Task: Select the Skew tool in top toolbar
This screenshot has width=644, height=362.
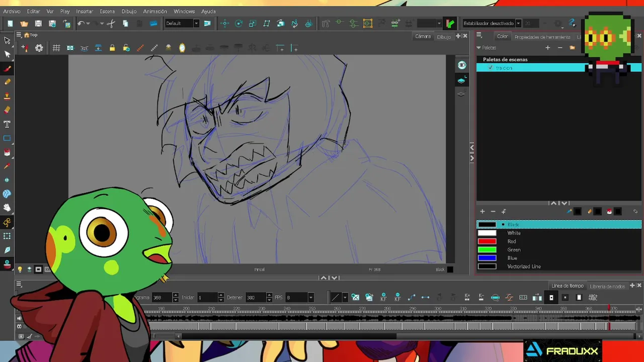Action: click(267, 24)
